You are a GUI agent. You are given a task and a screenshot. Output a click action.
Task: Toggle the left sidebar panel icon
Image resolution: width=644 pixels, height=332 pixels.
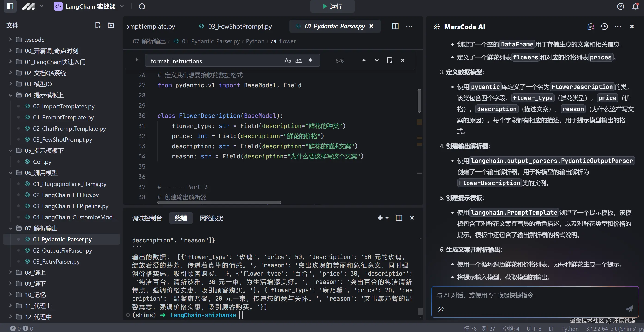(10, 6)
